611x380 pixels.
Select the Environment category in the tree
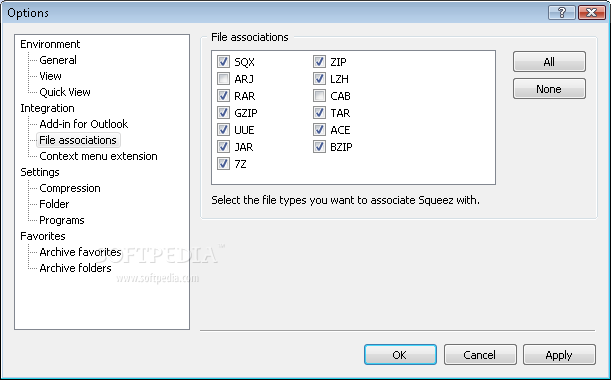pyautogui.click(x=50, y=44)
